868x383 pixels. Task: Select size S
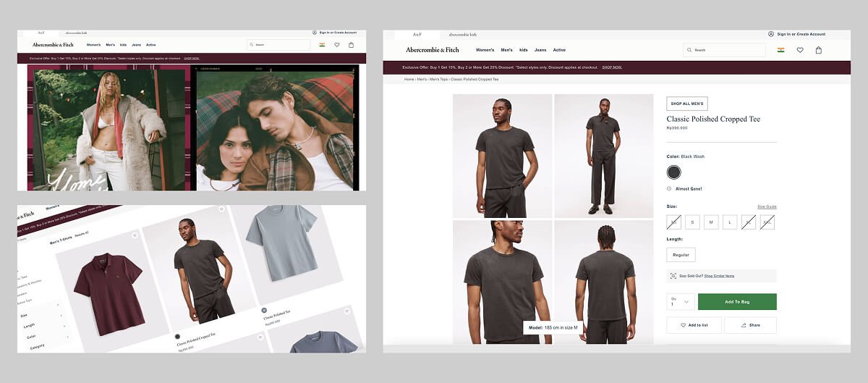692,222
